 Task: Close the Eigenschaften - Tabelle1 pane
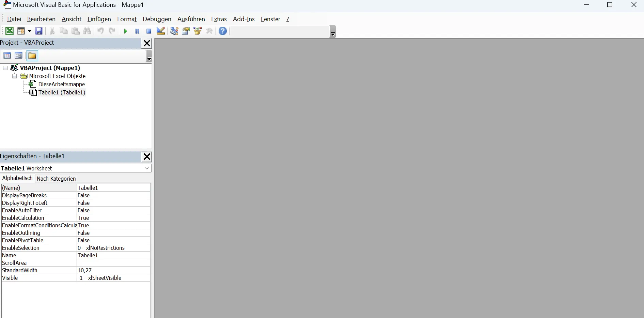click(x=147, y=156)
